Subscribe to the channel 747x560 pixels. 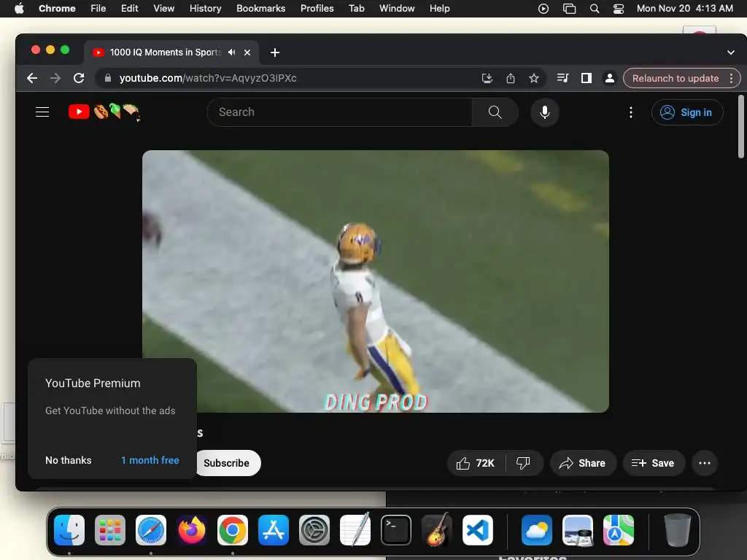click(x=227, y=463)
